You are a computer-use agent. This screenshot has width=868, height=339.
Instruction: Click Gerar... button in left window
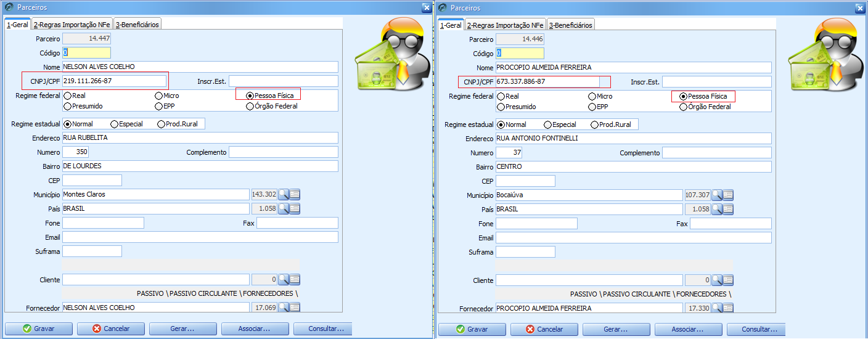click(182, 329)
